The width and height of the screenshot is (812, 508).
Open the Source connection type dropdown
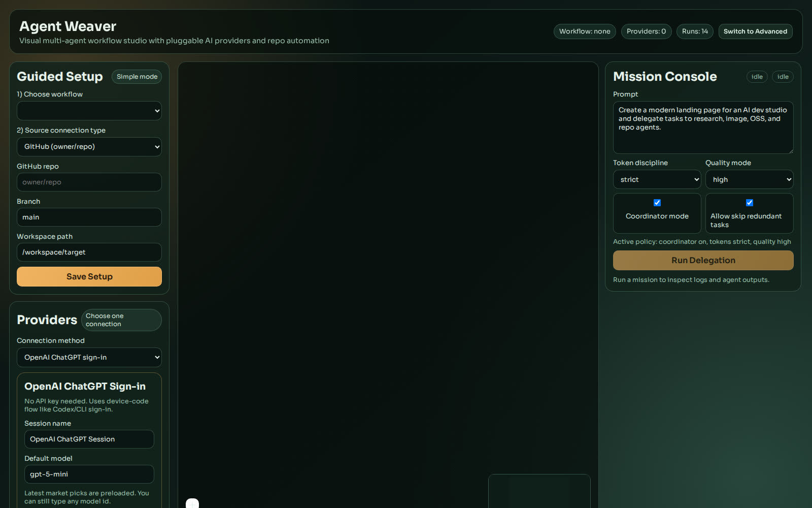(89, 147)
